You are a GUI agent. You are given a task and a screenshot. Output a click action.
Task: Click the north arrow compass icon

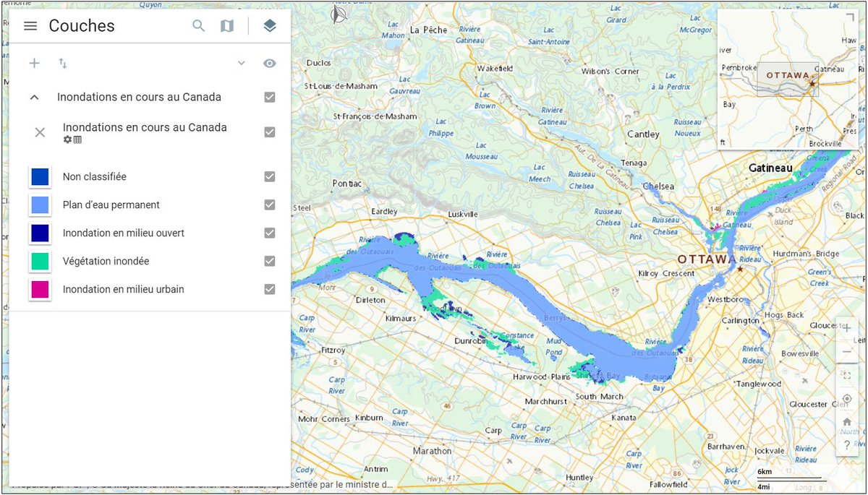[x=339, y=13]
